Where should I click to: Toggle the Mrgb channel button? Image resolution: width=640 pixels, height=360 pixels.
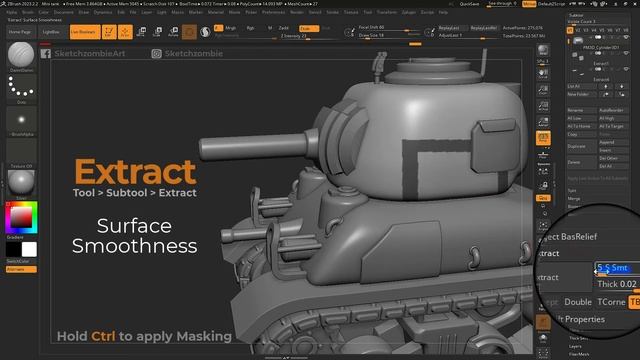point(231,28)
